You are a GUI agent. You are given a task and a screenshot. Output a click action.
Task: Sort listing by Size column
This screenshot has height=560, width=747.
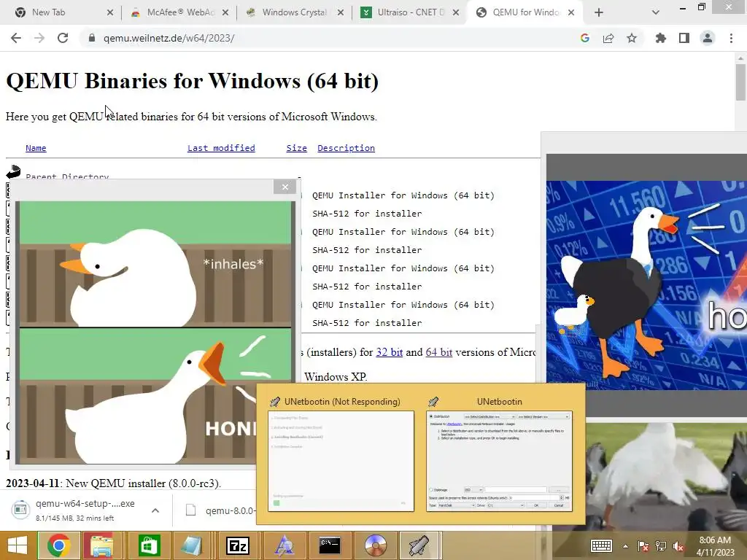pyautogui.click(x=296, y=148)
